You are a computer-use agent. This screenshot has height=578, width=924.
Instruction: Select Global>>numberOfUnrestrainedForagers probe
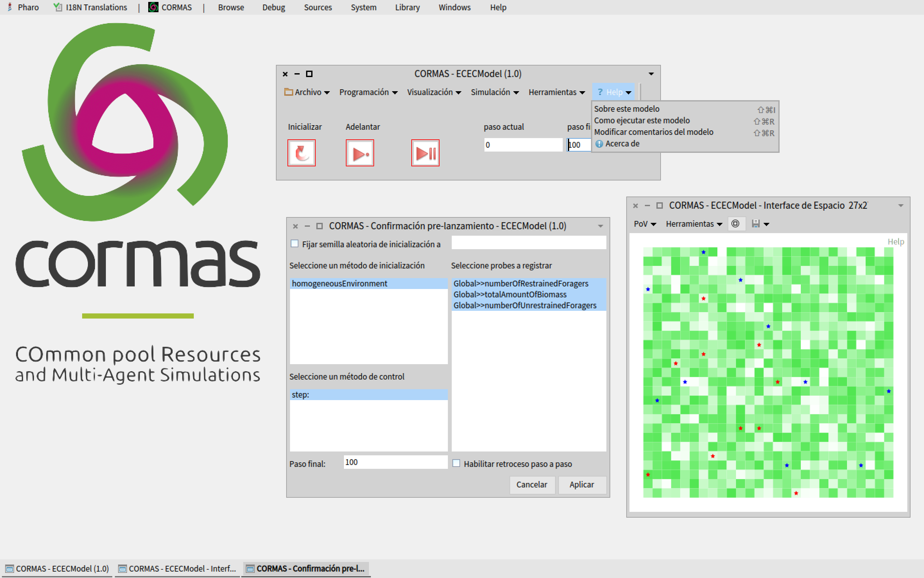[529, 305]
